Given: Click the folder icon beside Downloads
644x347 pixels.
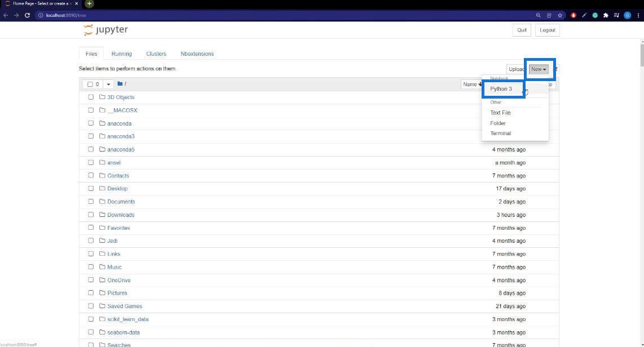Looking at the screenshot, I should pos(102,215).
